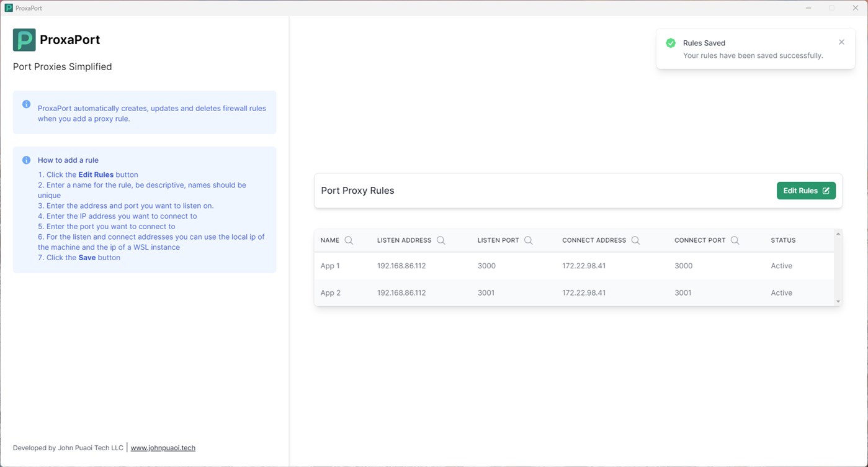868x467 pixels.
Task: Dismiss the Rules Saved notification
Action: (841, 42)
